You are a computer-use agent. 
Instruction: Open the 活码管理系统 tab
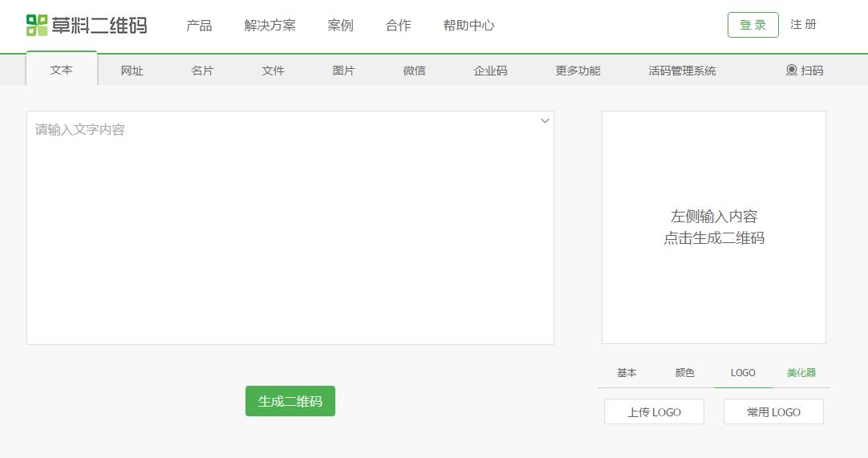682,71
